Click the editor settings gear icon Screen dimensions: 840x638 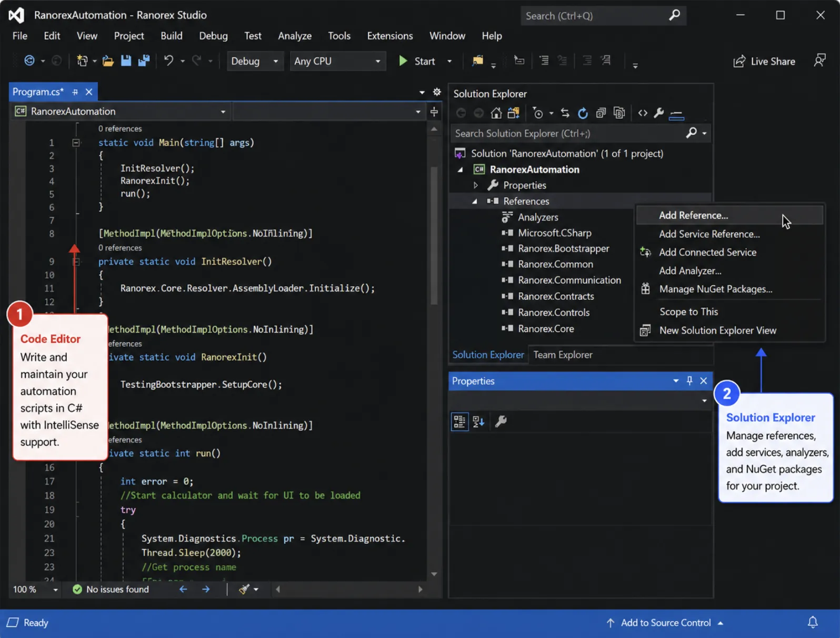(x=437, y=92)
